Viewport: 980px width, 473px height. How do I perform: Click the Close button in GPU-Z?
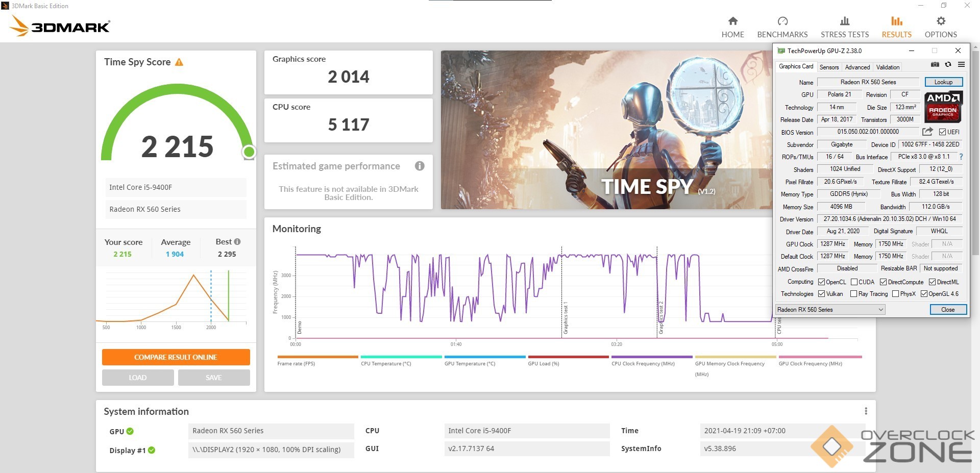click(x=948, y=310)
